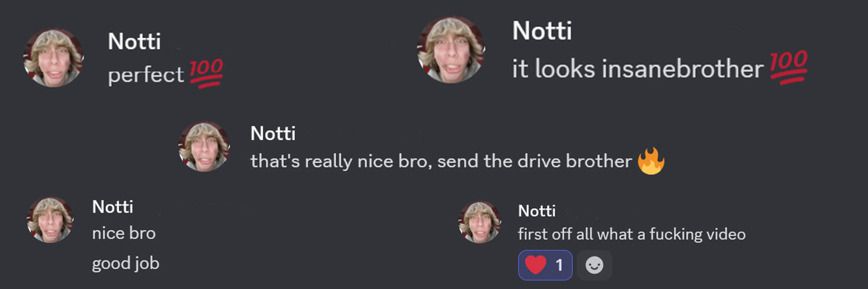Toggle the heart reaction with count 1
The image size is (868, 289).
tap(545, 265)
